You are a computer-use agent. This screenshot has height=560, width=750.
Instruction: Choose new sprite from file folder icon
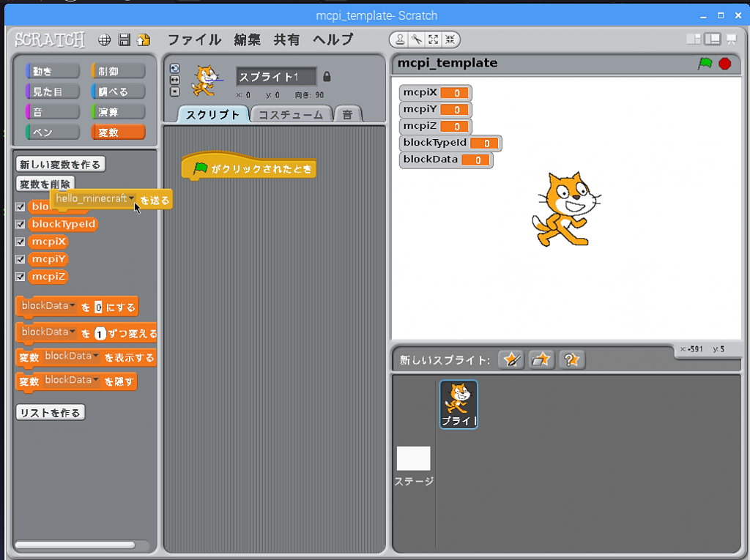541,359
